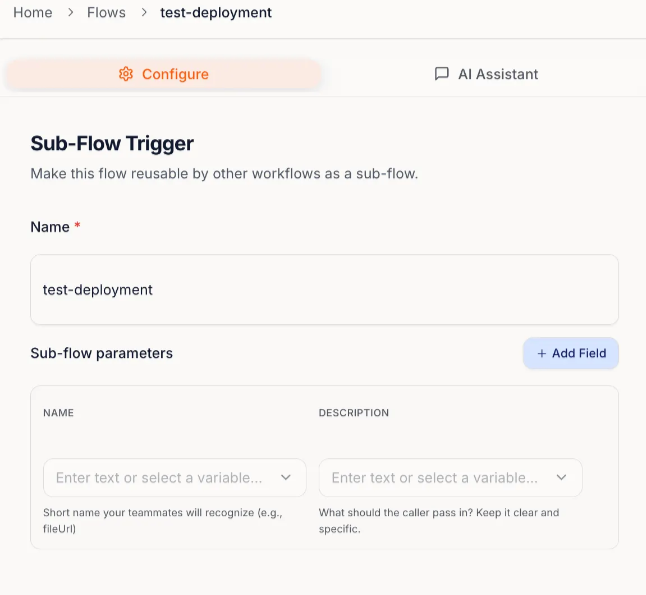Select the test-deployment breadcrumb
646x595 pixels.
[x=216, y=13]
